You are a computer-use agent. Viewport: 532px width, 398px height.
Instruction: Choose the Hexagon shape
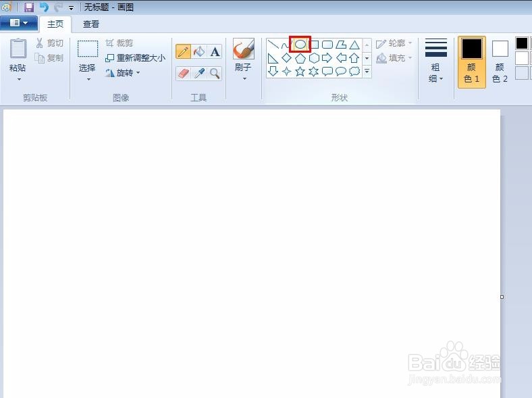pyautogui.click(x=314, y=58)
